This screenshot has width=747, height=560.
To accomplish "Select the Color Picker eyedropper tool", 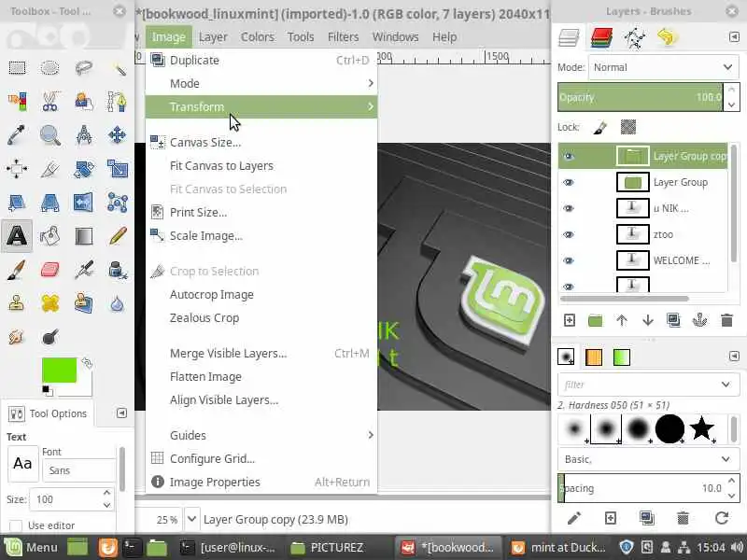I will tap(17, 135).
